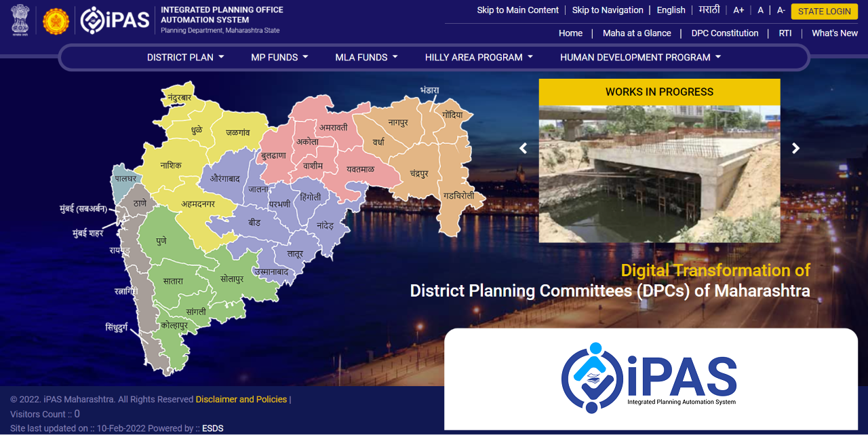Select Pune district on the map

pos(161,241)
